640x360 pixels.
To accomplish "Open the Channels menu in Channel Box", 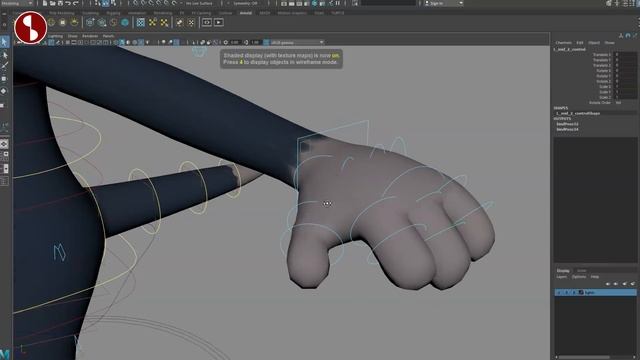I will [563, 43].
